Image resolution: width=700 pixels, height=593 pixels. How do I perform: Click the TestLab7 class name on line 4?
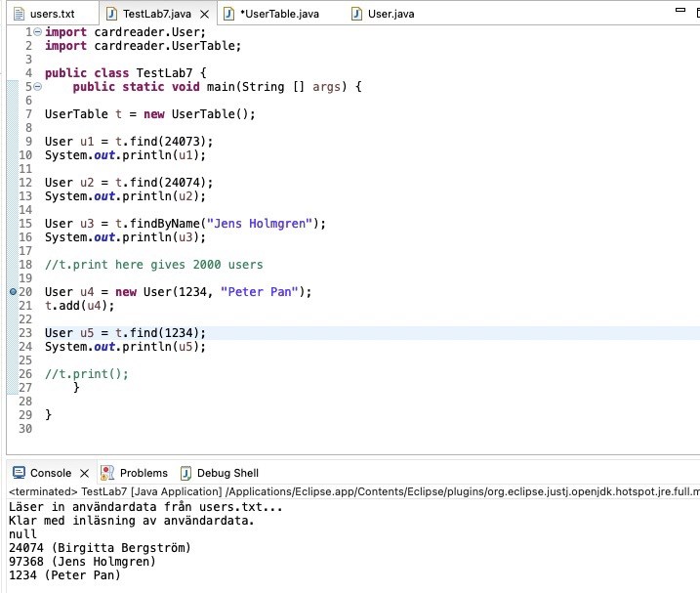(x=161, y=73)
